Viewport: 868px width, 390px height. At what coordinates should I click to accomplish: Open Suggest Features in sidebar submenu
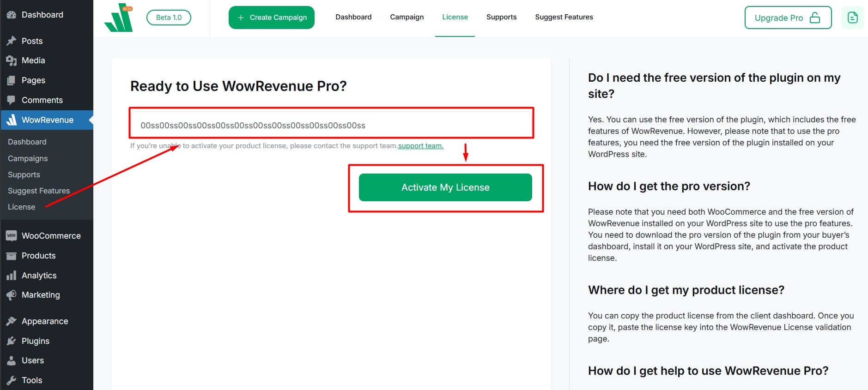(39, 191)
